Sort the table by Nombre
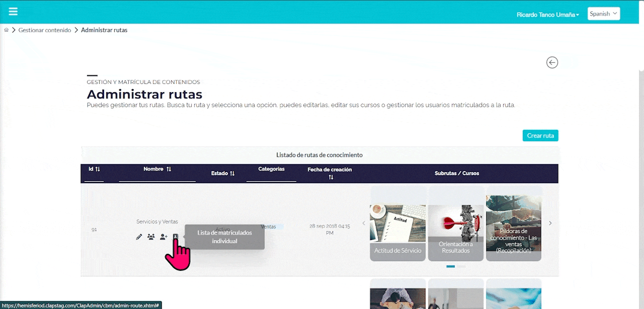The height and width of the screenshot is (309, 644). point(169,169)
